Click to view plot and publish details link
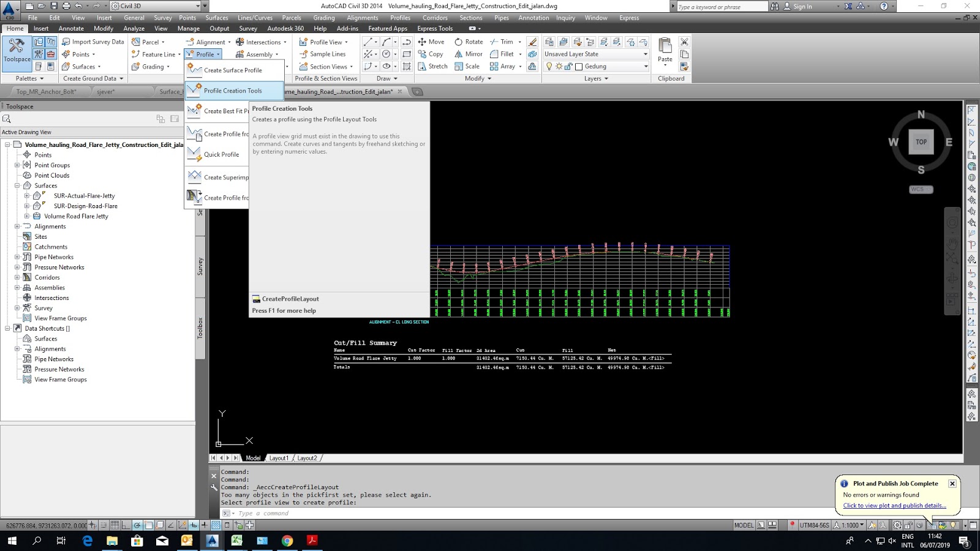Screen dimensions: 980x551 (x=895, y=505)
